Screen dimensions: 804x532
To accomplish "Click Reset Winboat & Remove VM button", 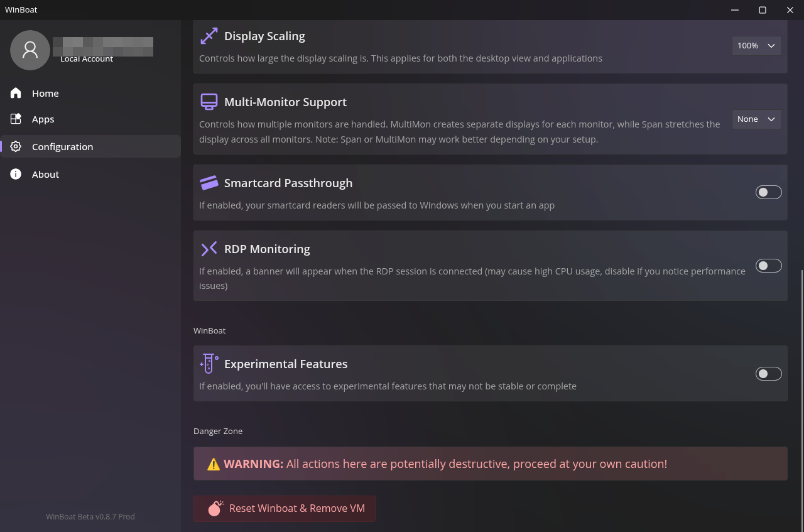I will (x=285, y=509).
